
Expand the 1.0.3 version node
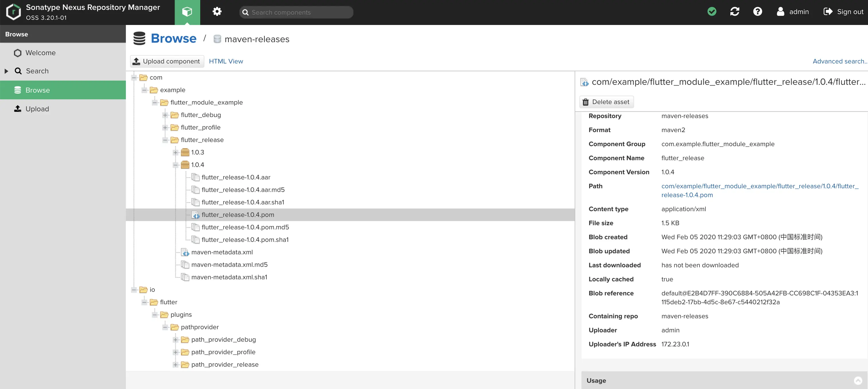[176, 152]
